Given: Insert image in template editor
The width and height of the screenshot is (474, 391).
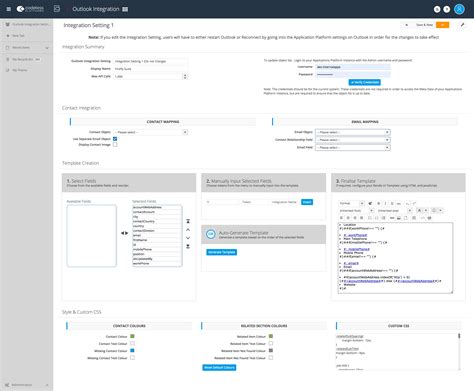Looking at the screenshot, I should (x=399, y=218).
